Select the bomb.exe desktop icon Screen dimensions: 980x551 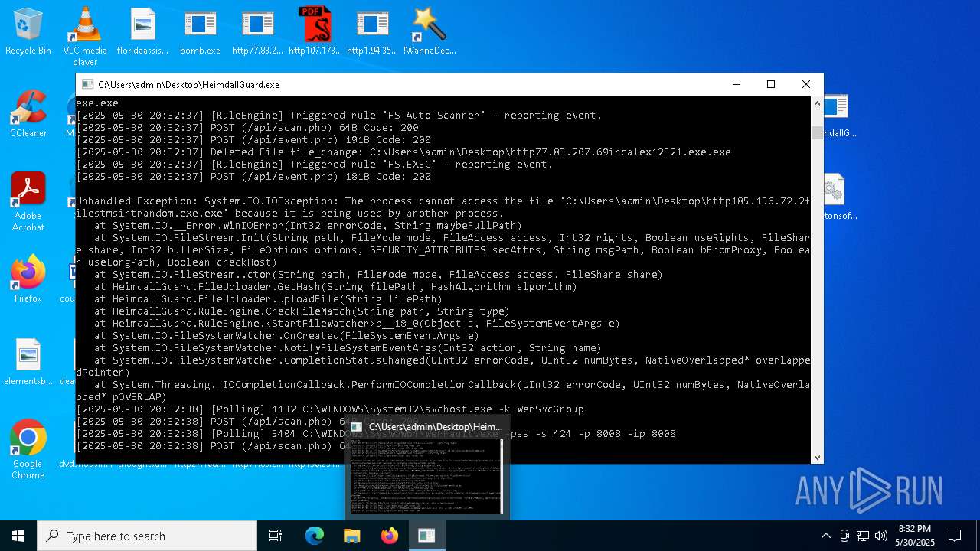click(200, 31)
